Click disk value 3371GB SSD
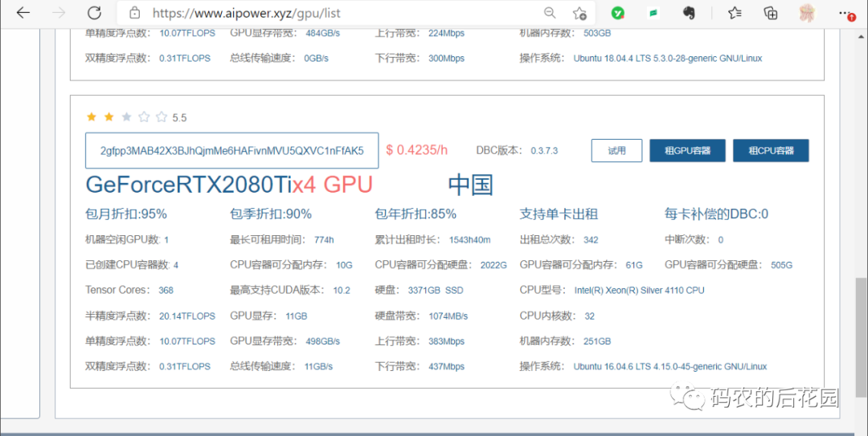The image size is (868, 436). 436,290
